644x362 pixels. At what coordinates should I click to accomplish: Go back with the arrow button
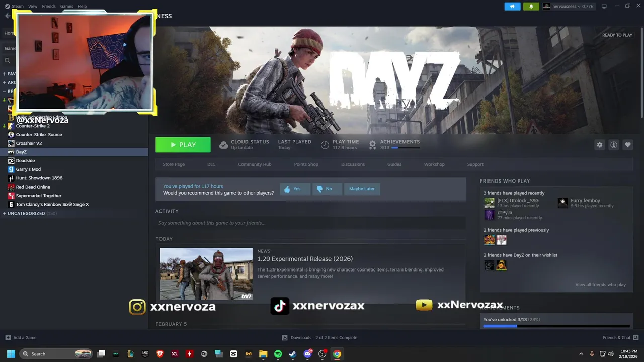(x=7, y=16)
